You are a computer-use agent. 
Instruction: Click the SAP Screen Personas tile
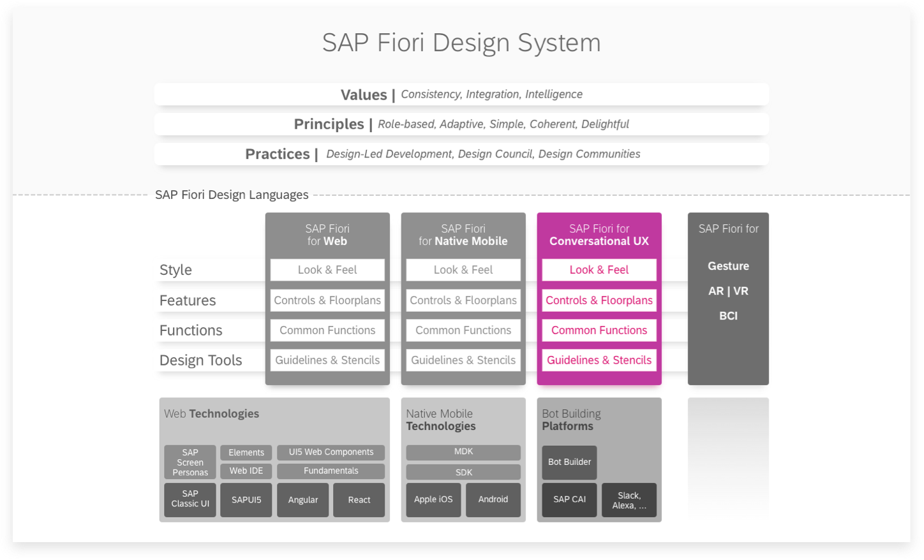190,462
